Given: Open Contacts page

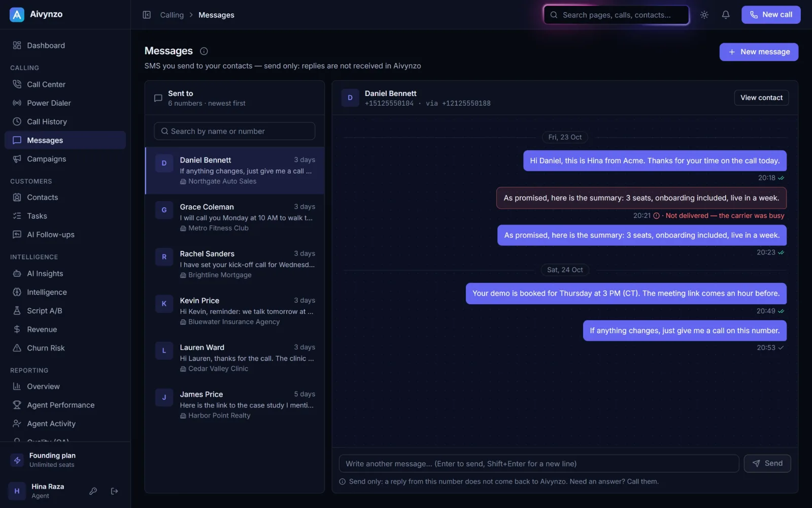Looking at the screenshot, I should pos(65,197).
